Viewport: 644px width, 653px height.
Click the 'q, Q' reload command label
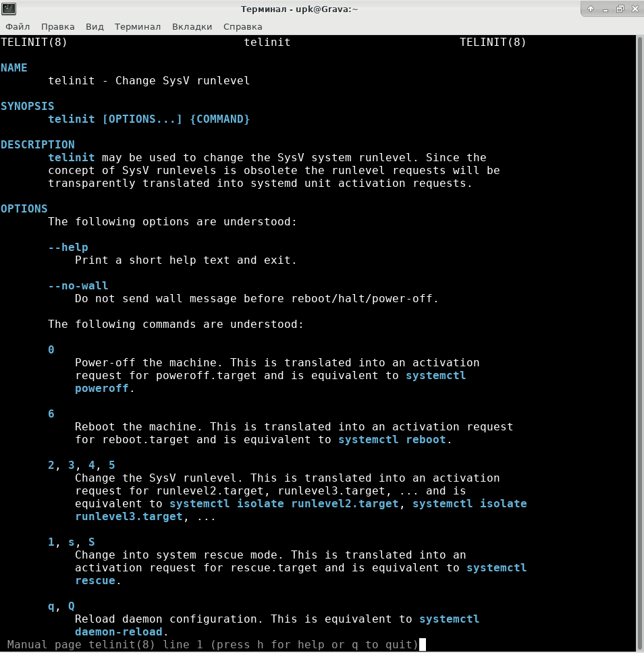click(61, 606)
